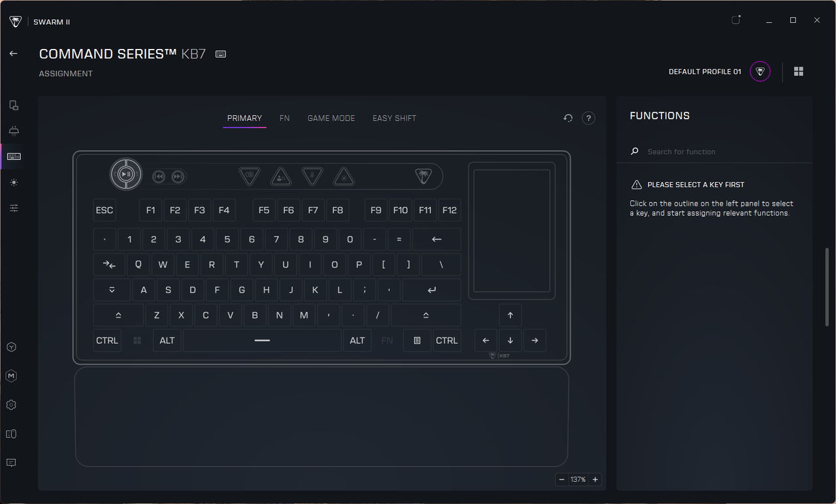Select the triangle key with the brightness sun icon
The width and height of the screenshot is (836, 504).
point(344,177)
